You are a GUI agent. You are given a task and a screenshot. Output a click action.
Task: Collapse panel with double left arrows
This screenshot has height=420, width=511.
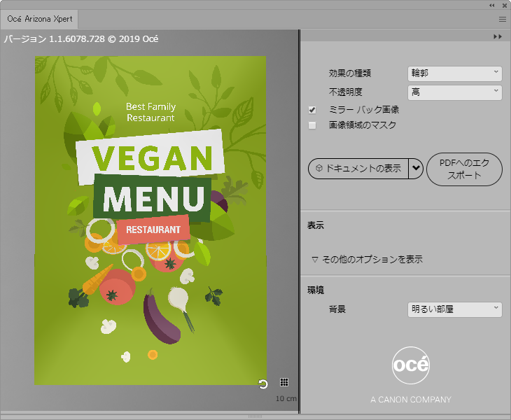pos(492,5)
